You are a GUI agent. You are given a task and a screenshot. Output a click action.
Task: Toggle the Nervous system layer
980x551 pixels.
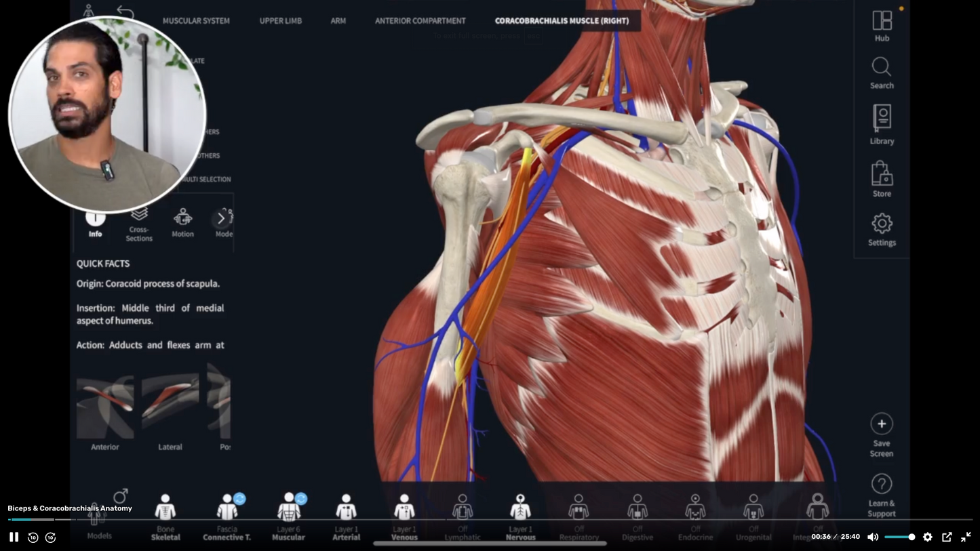point(520,517)
